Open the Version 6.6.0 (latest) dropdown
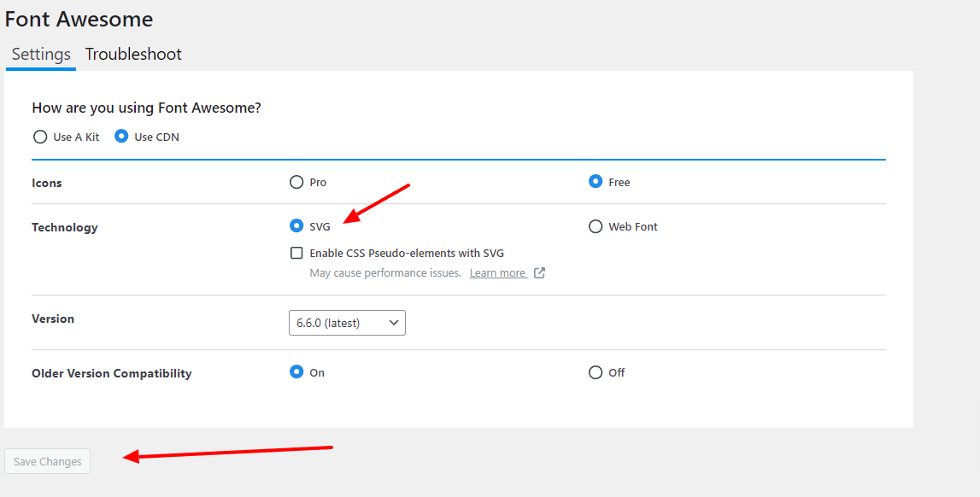The image size is (980, 497). [x=347, y=323]
